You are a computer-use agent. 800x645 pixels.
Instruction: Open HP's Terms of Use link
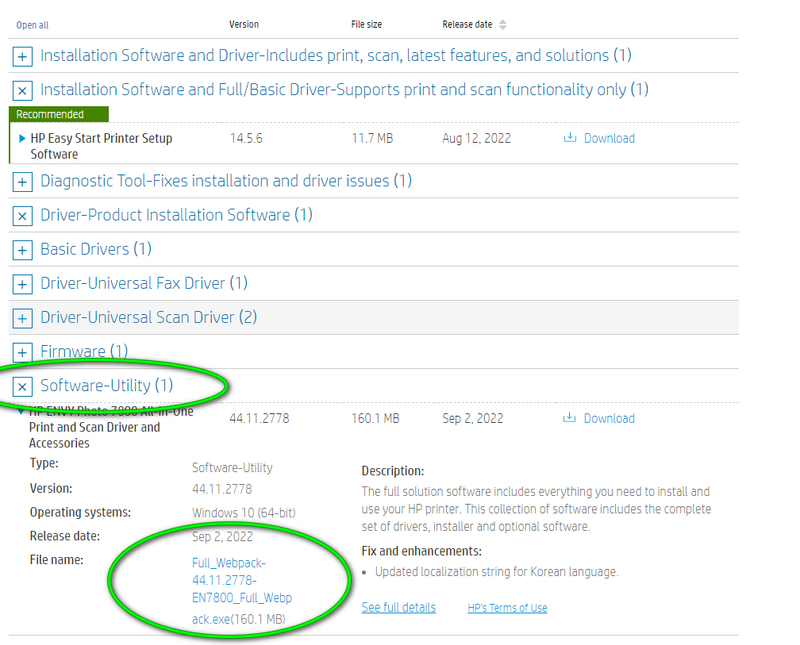507,608
